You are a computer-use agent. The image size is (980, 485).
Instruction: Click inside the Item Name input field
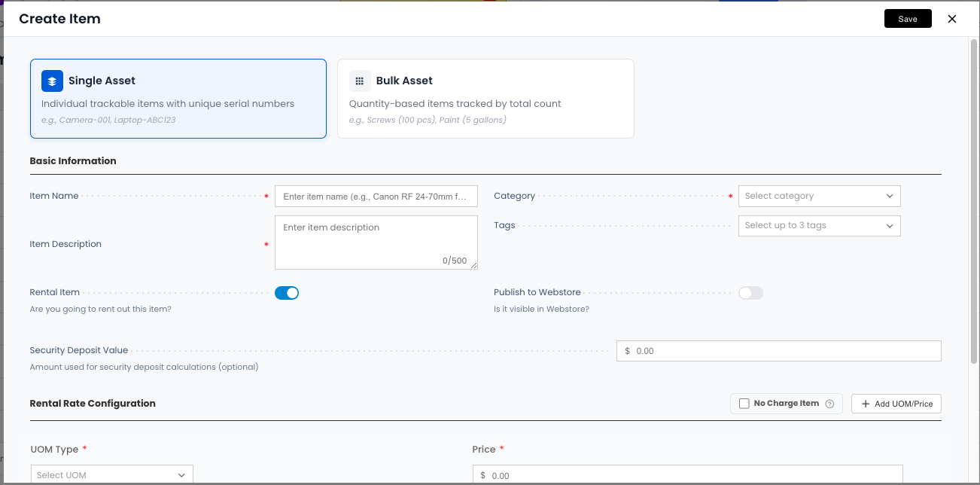376,196
